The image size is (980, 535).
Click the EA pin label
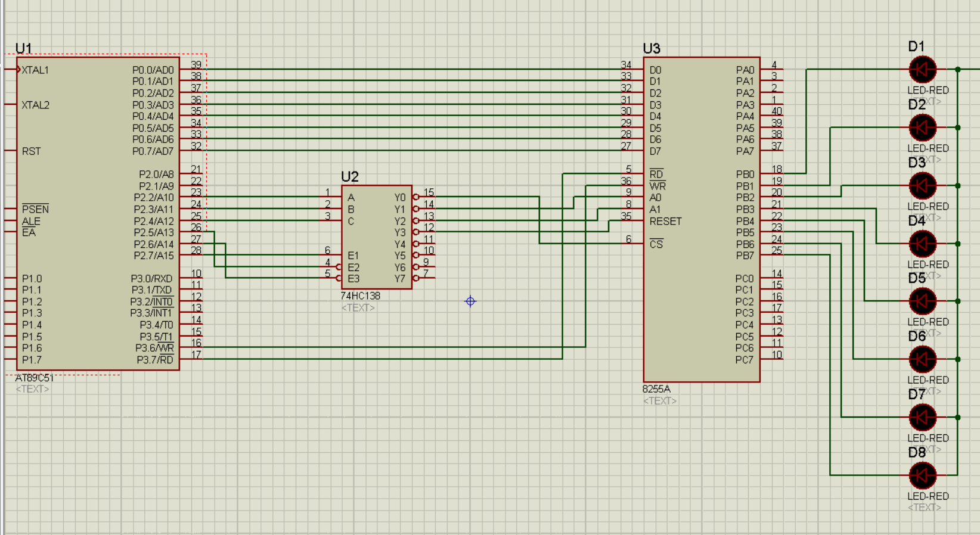29,232
